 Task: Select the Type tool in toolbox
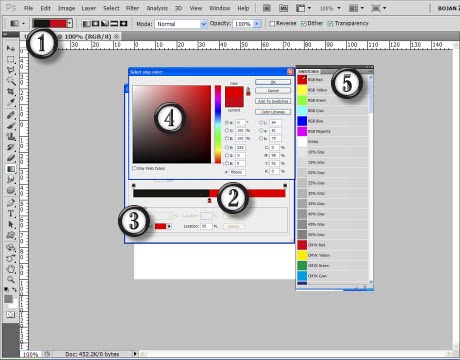(x=11, y=213)
